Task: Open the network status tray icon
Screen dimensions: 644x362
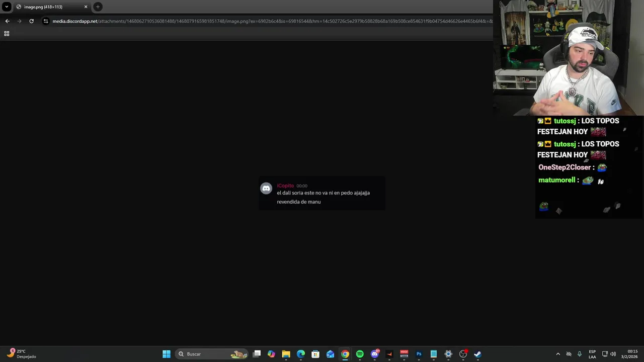Action: [x=605, y=354]
